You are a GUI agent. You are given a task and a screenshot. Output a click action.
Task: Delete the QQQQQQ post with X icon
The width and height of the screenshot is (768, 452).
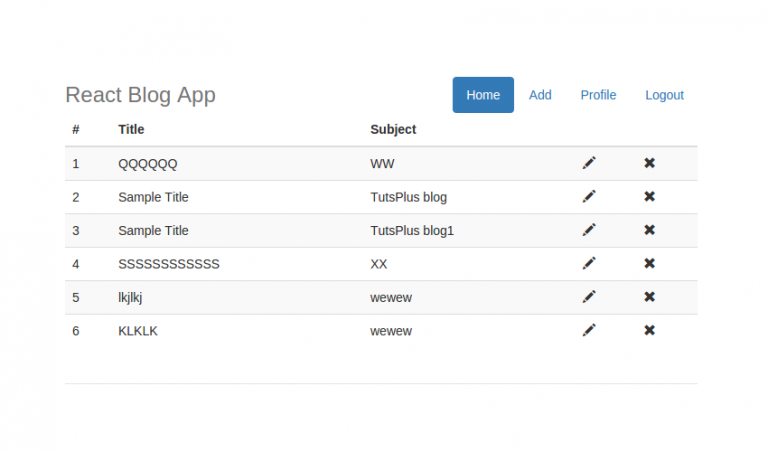coord(649,163)
